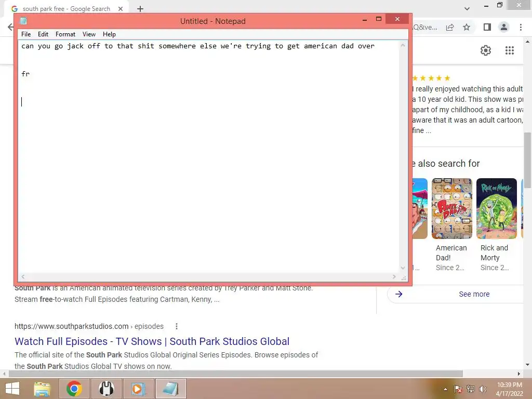Open the Notepad Help menu
This screenshot has height=399, width=532.
109,34
